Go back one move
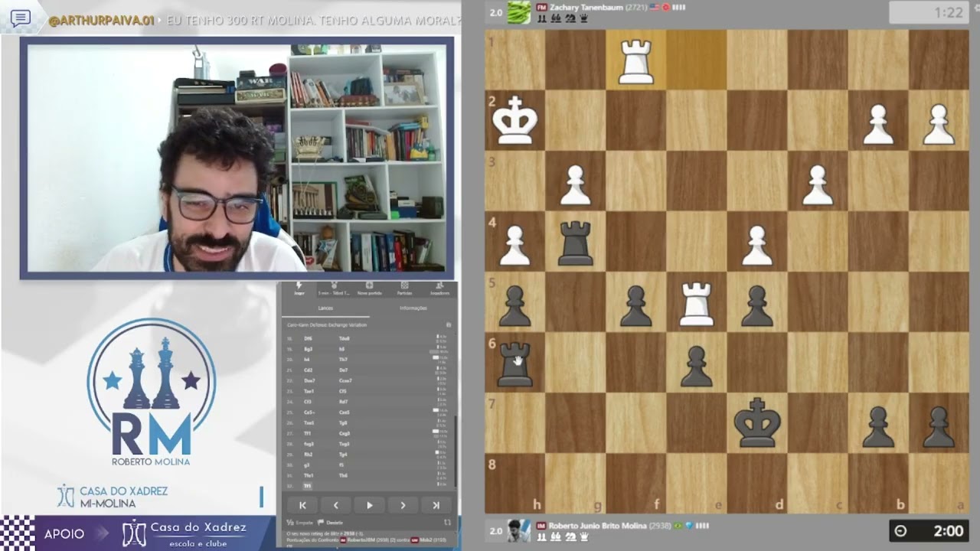980x551 pixels. click(x=336, y=505)
